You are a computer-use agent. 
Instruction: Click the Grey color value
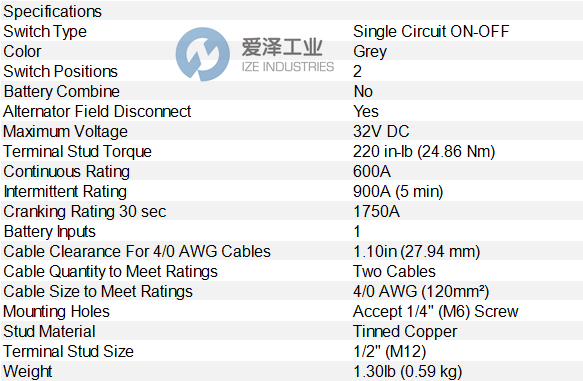(x=370, y=52)
